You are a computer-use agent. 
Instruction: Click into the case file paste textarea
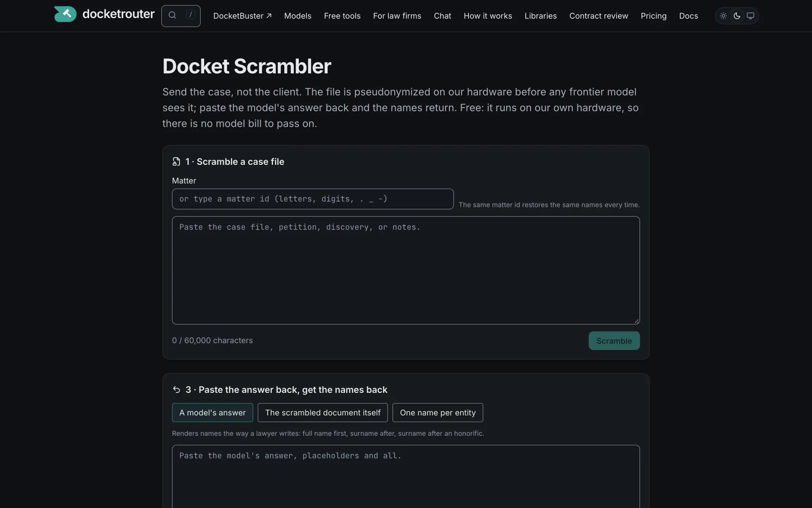(406, 270)
